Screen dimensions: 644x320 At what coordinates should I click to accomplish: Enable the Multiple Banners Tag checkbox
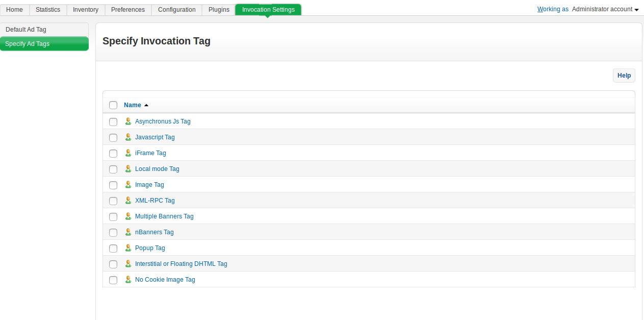(113, 217)
